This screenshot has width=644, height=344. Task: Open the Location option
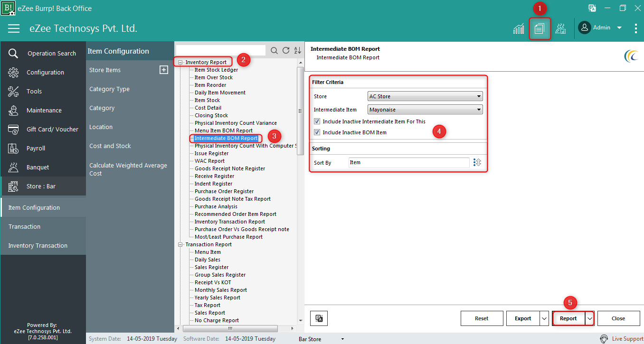[101, 127]
